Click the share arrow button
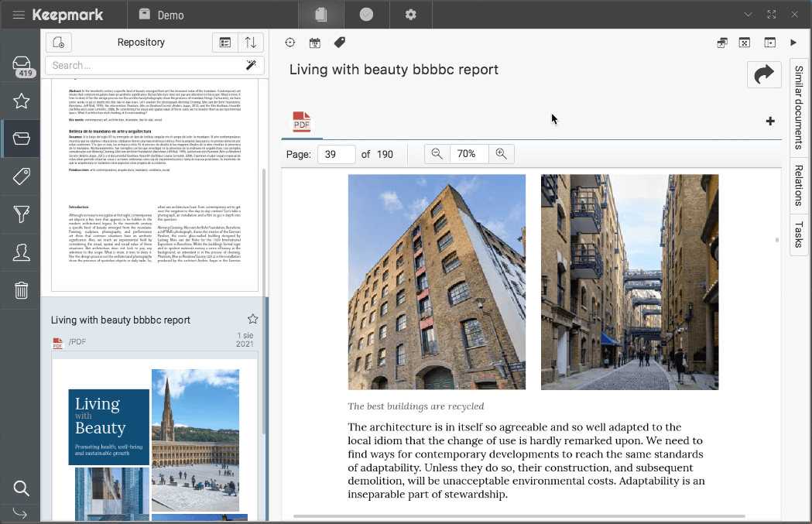The height and width of the screenshot is (524, 812). (764, 74)
